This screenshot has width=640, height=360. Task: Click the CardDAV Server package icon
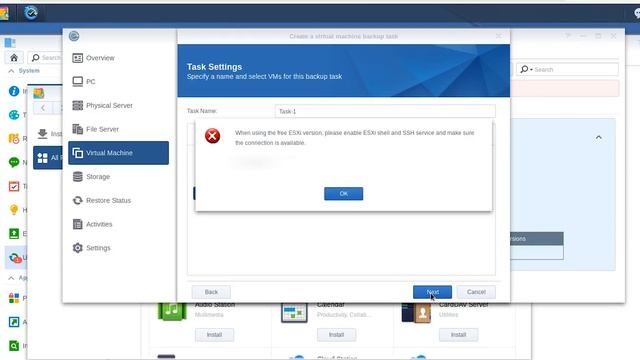pos(416,313)
